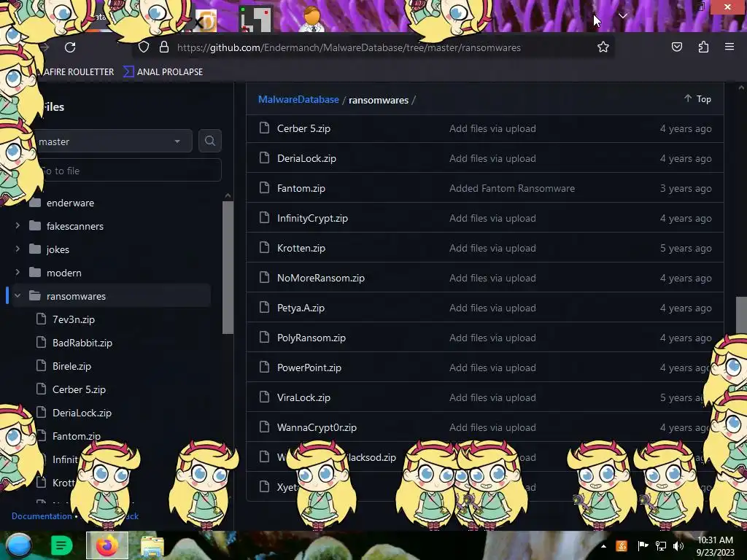Open the volume speaker tray icon
This screenshot has height=560, width=747.
coord(678,546)
